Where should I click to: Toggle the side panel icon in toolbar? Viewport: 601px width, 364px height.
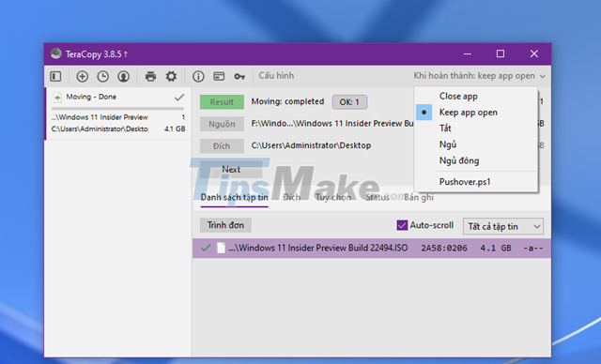(x=55, y=77)
